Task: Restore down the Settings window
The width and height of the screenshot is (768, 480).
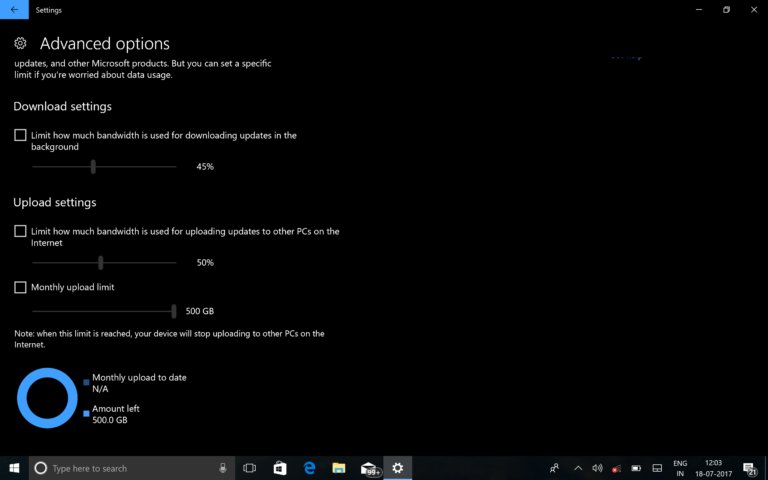Action: [x=726, y=9]
